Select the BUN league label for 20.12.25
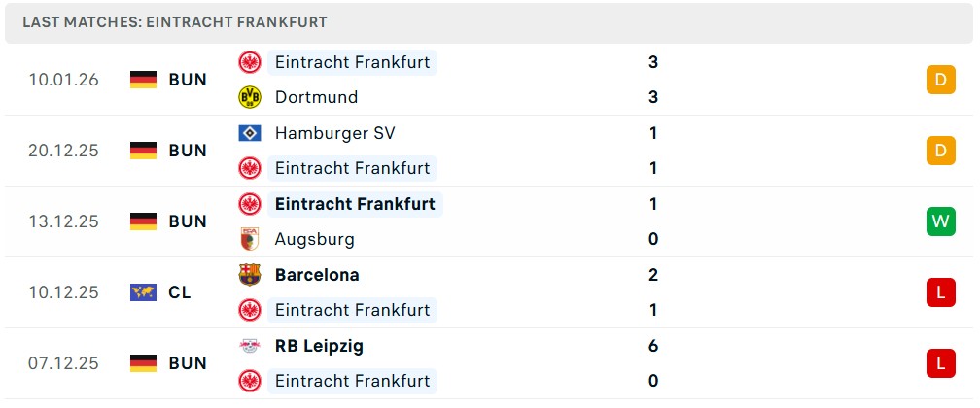The width and height of the screenshot is (980, 408). pos(188,151)
